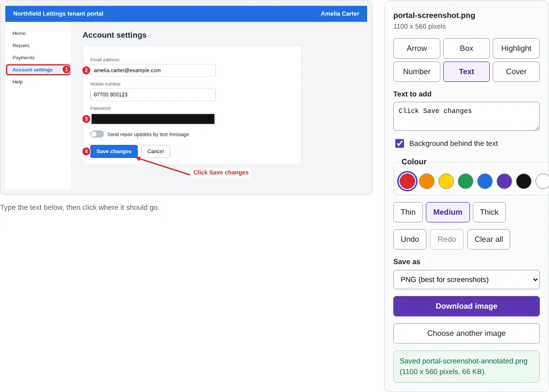The height and width of the screenshot is (392, 549).
Task: Set line thickness to Thin
Action: point(408,212)
